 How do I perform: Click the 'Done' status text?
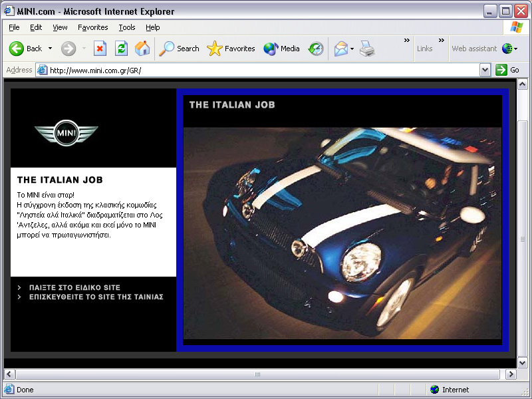[x=25, y=390]
